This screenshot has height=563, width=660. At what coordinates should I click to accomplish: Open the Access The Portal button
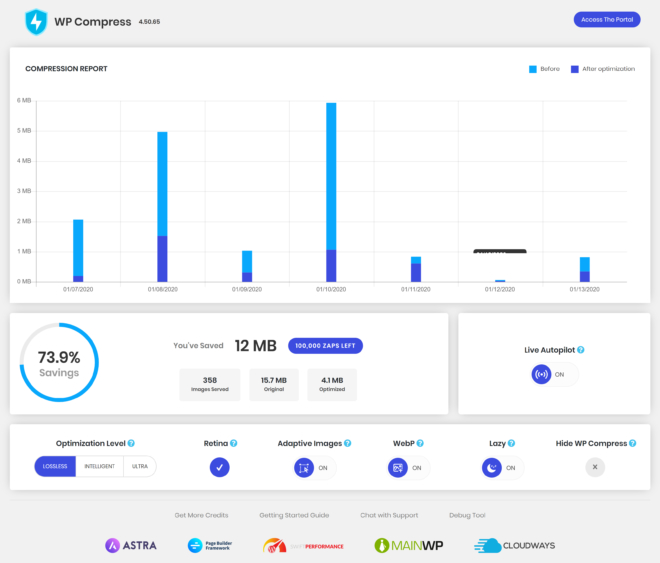pyautogui.click(x=607, y=19)
